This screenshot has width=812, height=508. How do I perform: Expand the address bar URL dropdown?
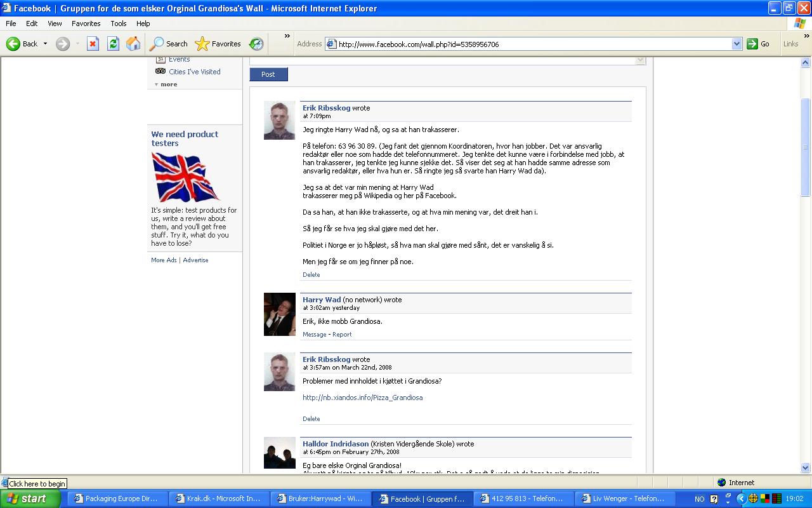click(x=737, y=44)
